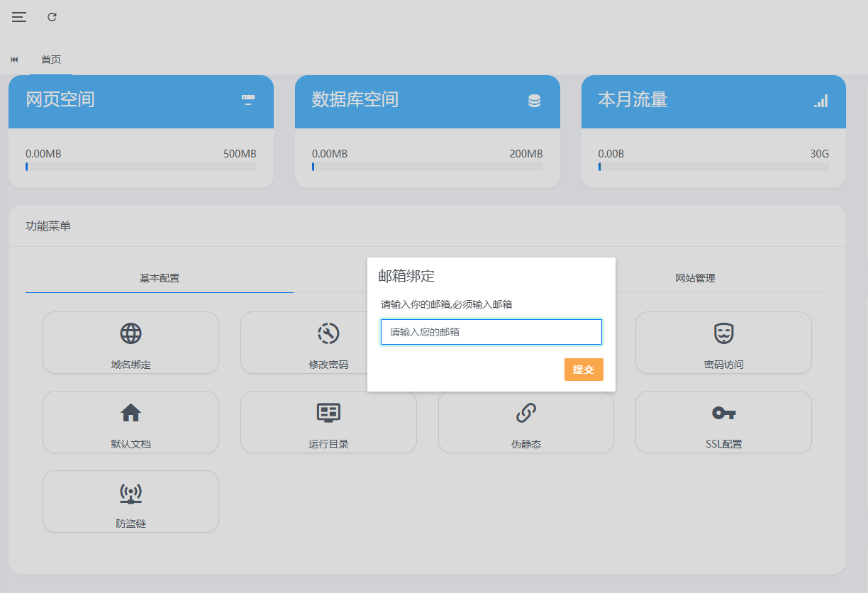Open 密码访问 via the mask icon
868x593 pixels.
point(723,333)
